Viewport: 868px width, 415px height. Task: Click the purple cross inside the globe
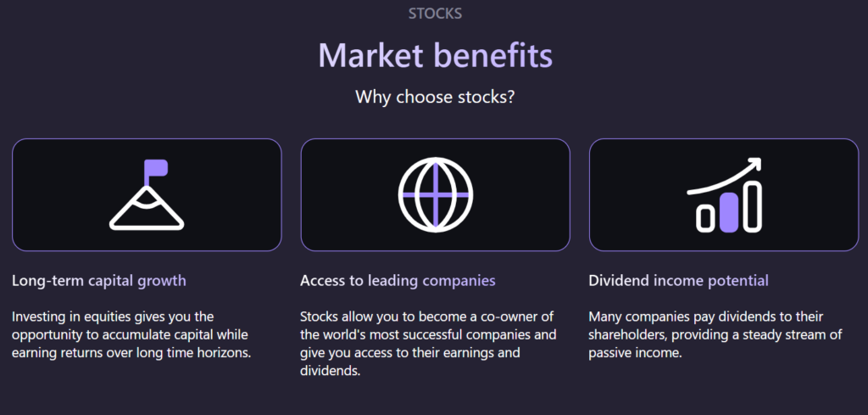[x=435, y=195]
